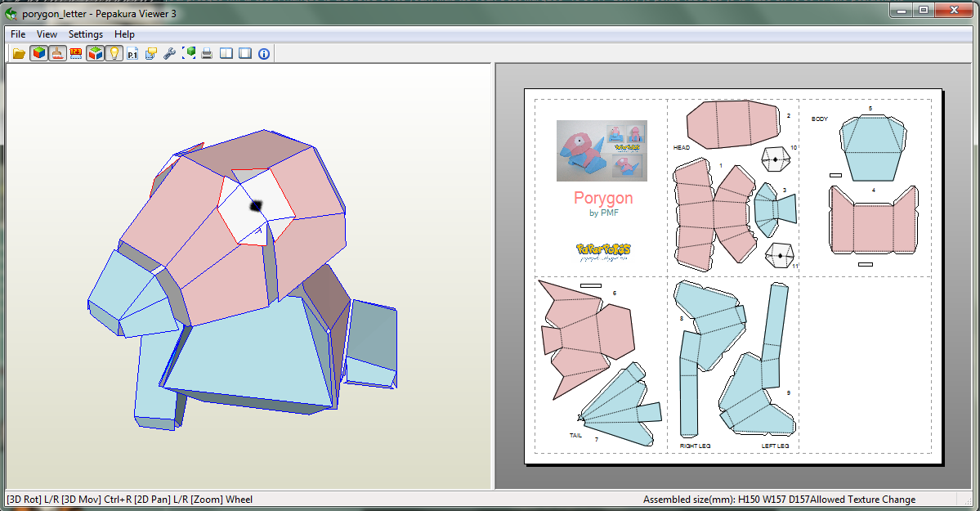Open the File menu
980x511 pixels.
point(18,34)
